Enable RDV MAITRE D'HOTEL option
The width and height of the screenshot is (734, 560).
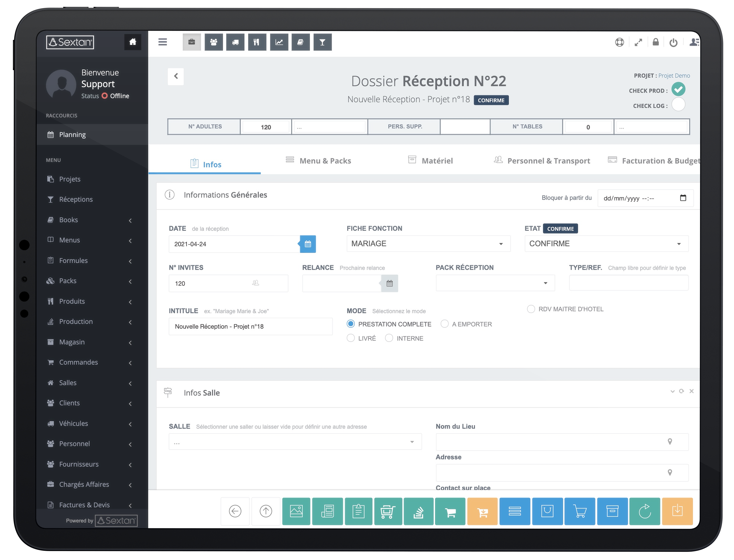531,309
